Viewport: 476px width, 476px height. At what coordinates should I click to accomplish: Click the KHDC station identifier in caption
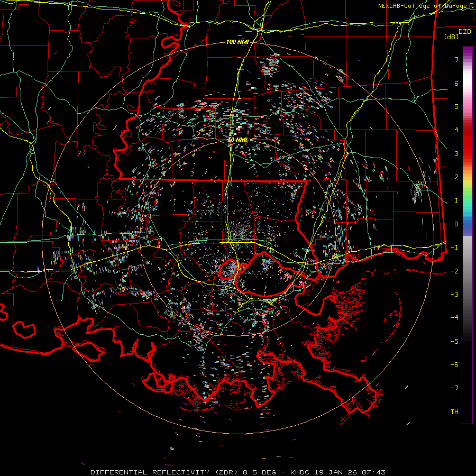(x=300, y=472)
